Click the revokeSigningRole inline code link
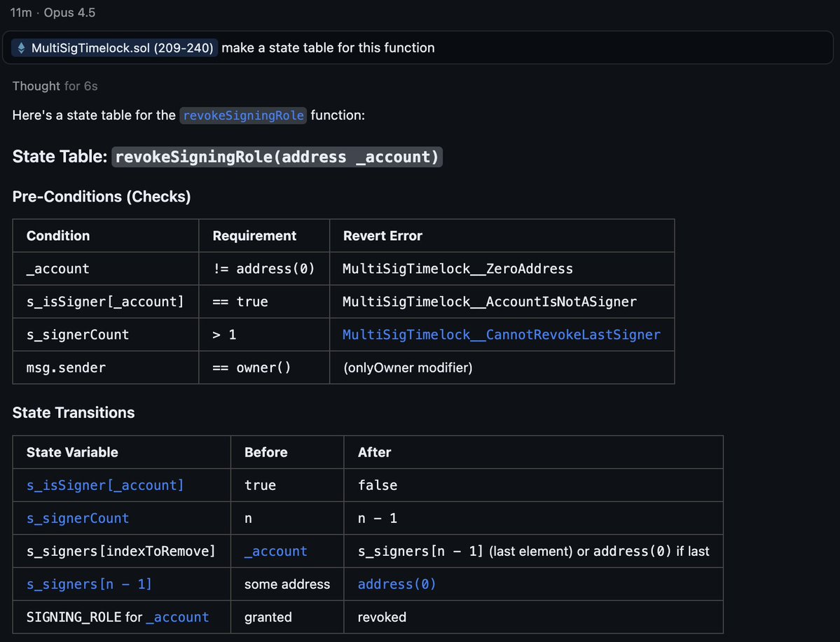This screenshot has width=840, height=642. click(243, 116)
